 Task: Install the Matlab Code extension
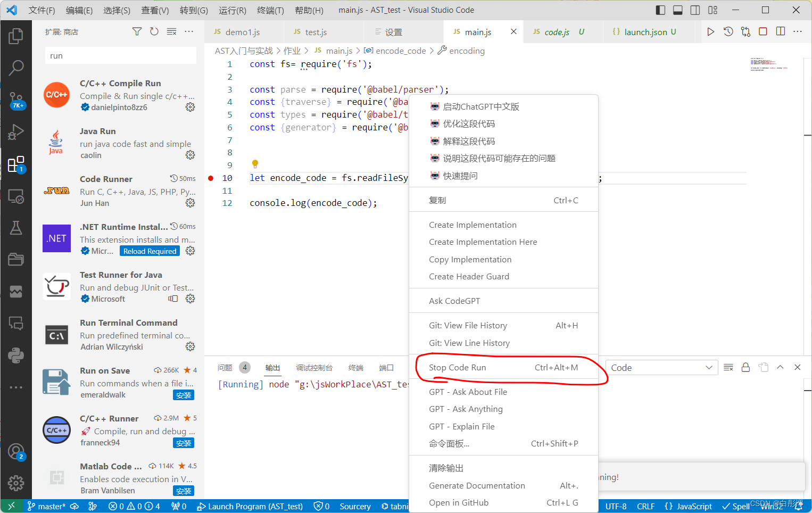pyautogui.click(x=184, y=491)
